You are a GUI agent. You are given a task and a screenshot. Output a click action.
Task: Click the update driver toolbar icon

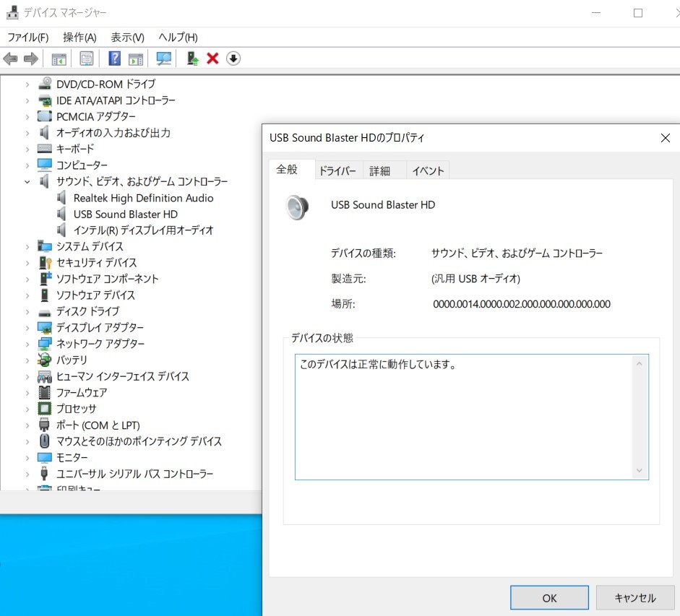[x=192, y=58]
